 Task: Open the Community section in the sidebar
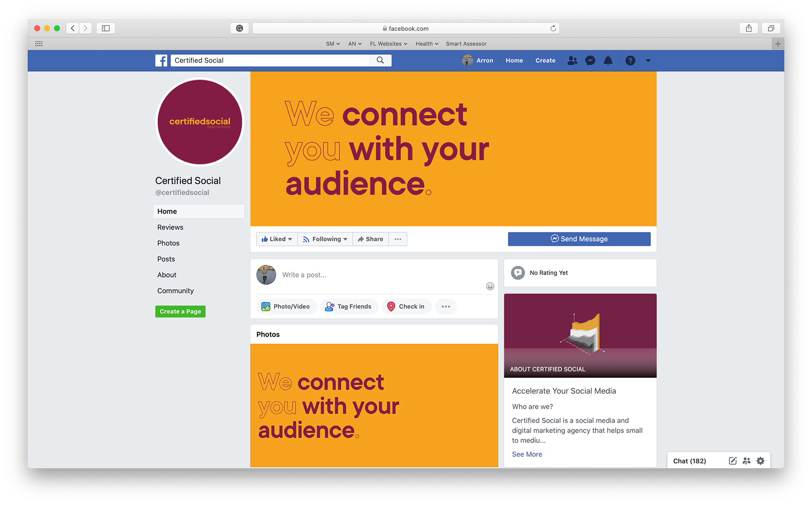coord(176,291)
